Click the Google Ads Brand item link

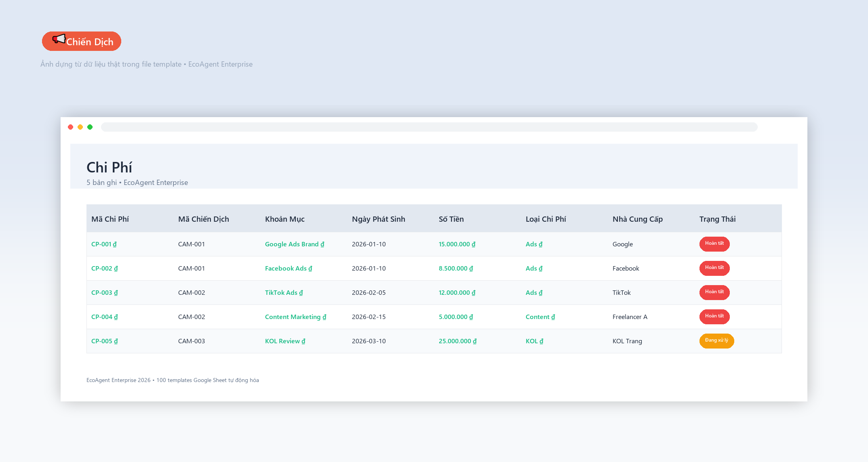point(295,244)
